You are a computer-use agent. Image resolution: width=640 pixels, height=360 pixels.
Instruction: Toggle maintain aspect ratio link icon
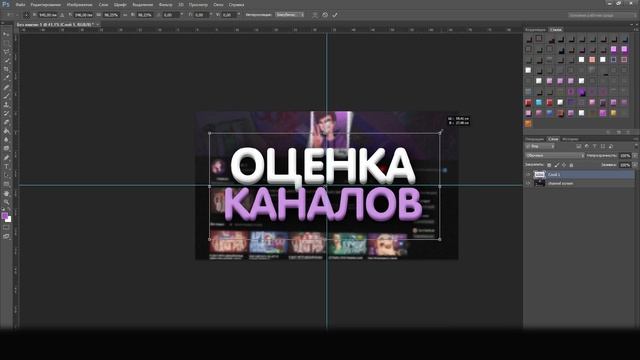(125, 15)
